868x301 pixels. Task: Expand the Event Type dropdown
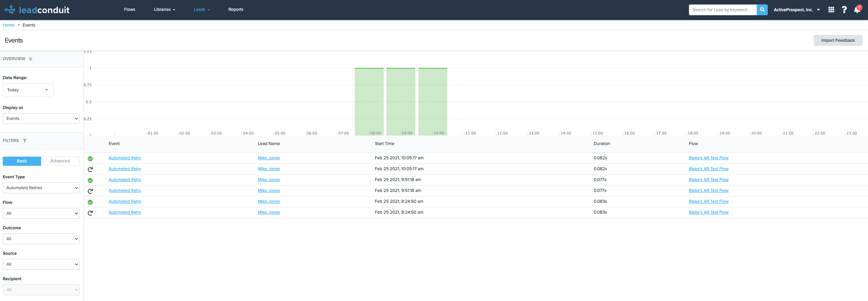[x=41, y=188]
